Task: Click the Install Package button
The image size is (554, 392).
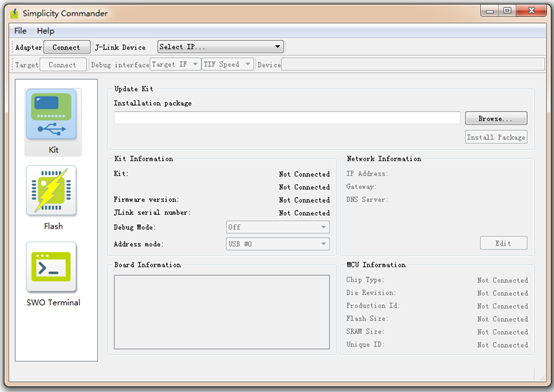Action: click(x=496, y=137)
